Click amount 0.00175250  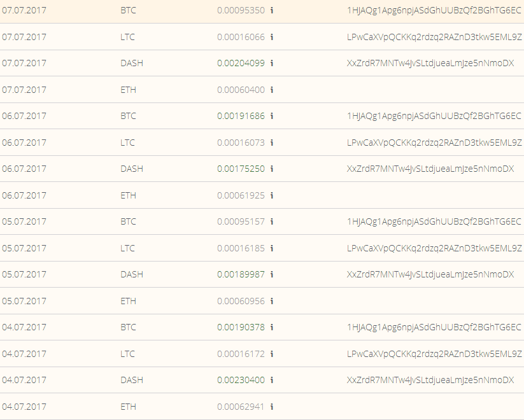(241, 169)
